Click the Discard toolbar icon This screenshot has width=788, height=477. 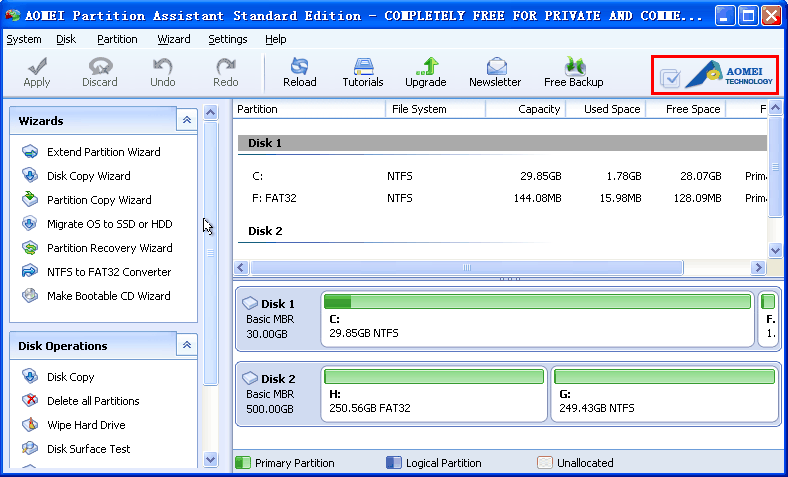pyautogui.click(x=100, y=66)
